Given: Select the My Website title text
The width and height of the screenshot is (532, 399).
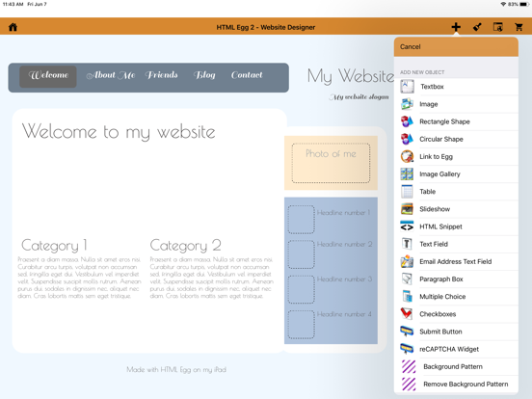Looking at the screenshot, I should tap(351, 76).
